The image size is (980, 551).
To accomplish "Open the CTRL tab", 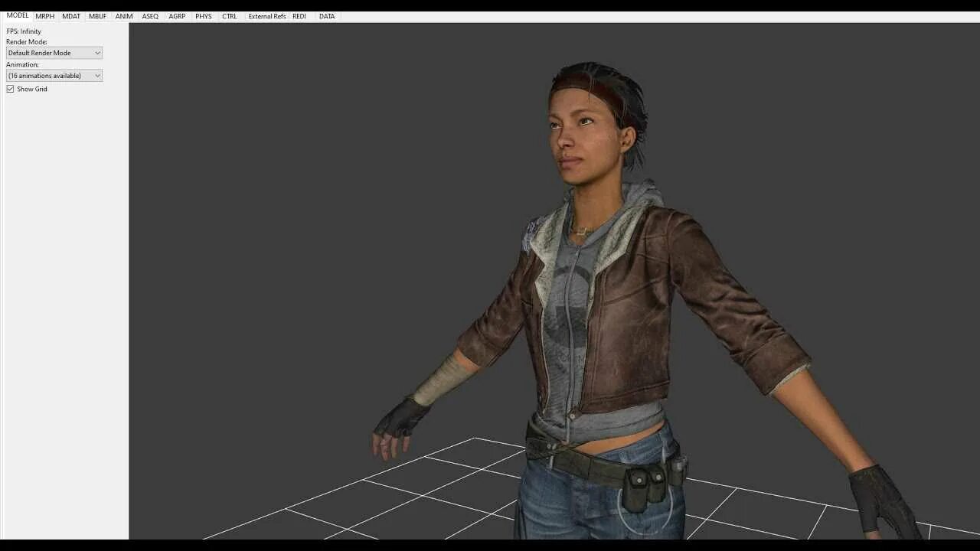I will click(x=230, y=16).
